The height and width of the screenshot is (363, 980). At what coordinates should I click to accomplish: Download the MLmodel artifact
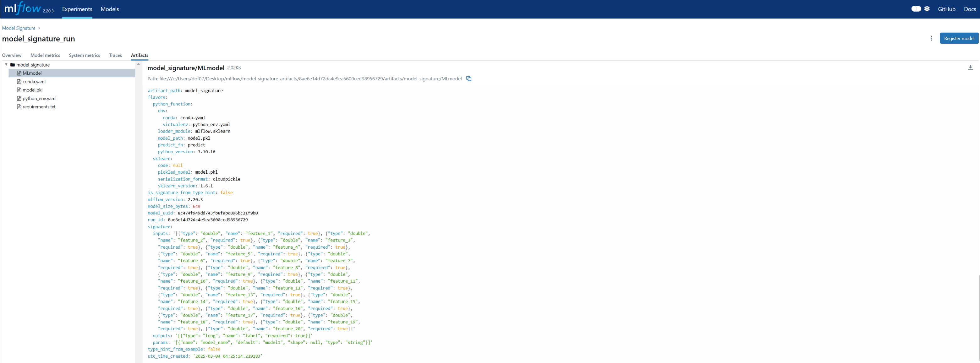[970, 67]
